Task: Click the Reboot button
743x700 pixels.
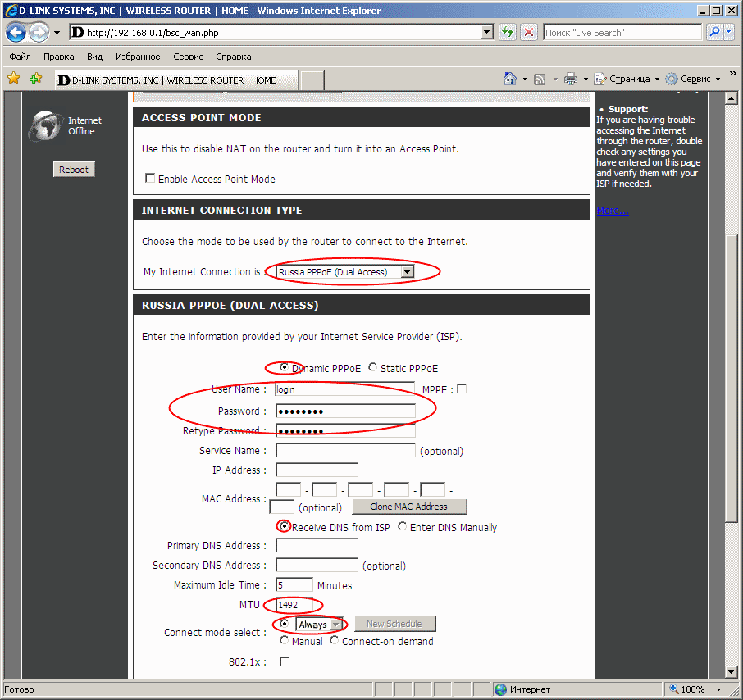Action: [74, 170]
